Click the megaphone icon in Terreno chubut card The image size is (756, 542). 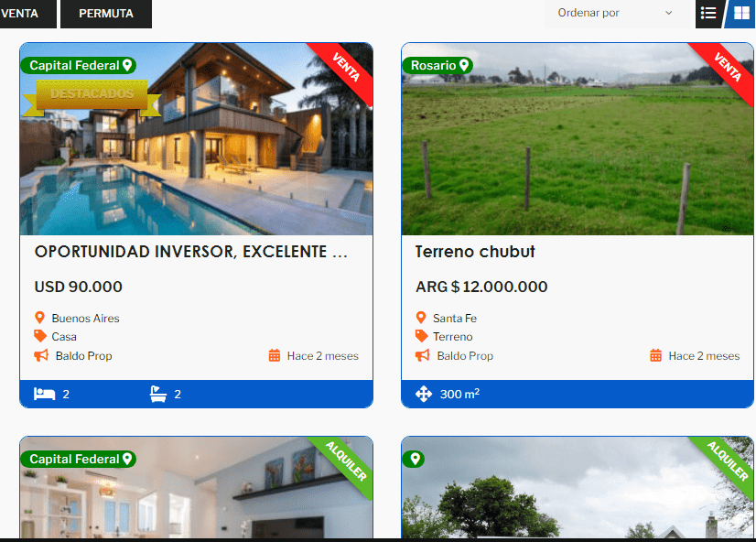(422, 355)
